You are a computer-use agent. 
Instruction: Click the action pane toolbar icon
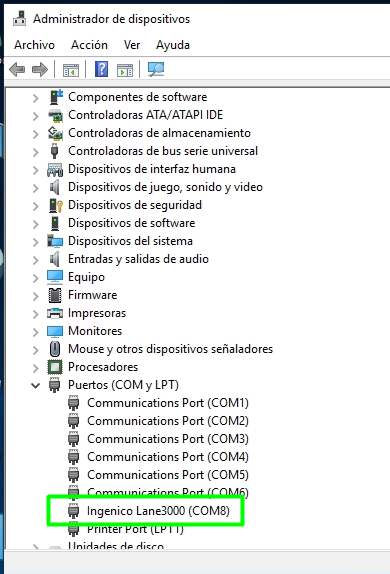click(125, 70)
